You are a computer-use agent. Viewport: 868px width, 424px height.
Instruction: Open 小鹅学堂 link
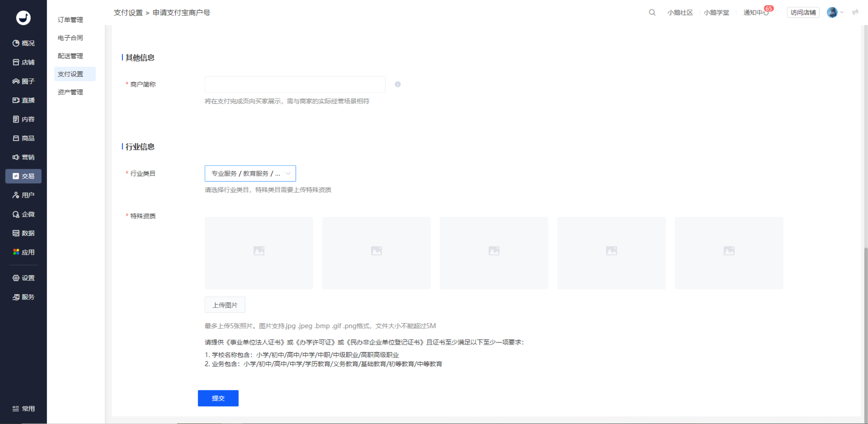[716, 12]
